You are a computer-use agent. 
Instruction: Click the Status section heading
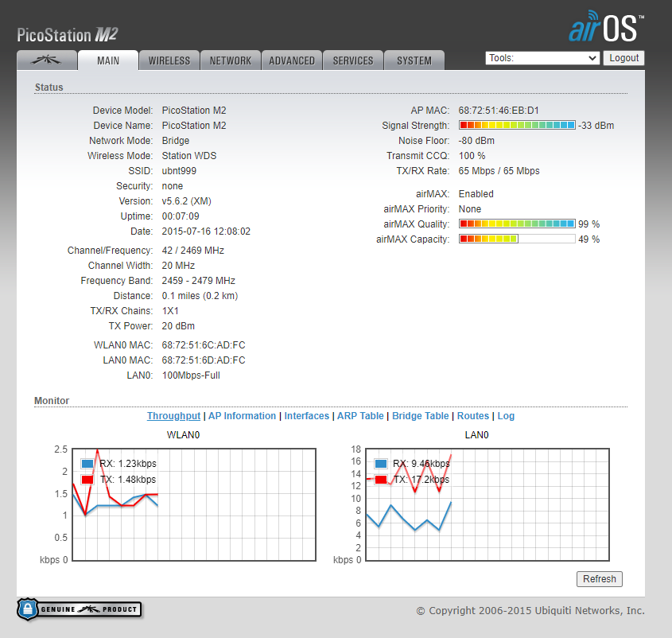click(x=49, y=88)
